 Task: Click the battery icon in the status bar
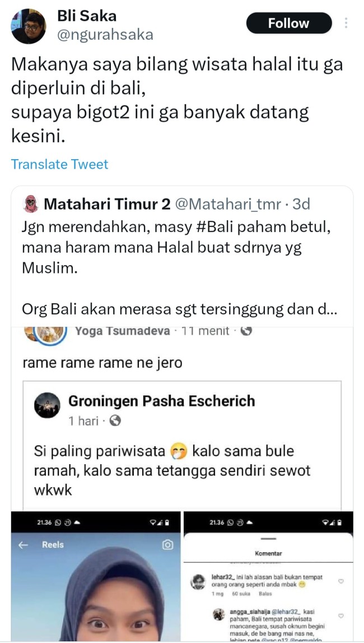coord(166,523)
